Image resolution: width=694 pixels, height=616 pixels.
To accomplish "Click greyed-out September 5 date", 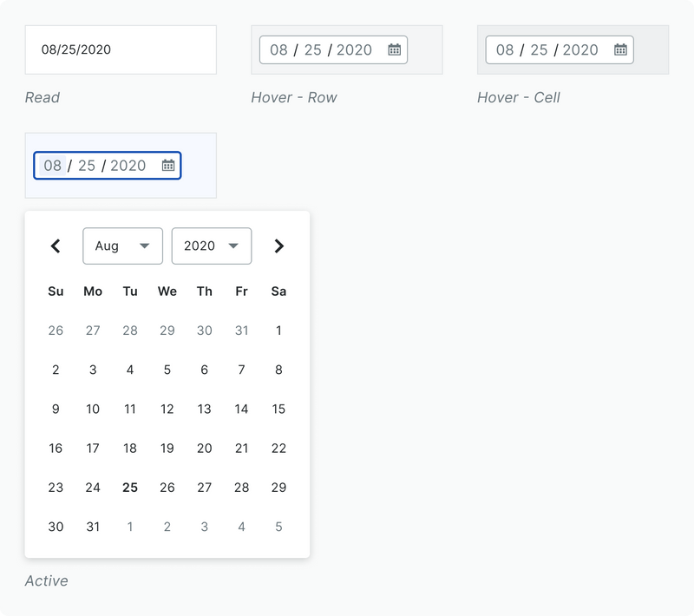I will point(278,527).
